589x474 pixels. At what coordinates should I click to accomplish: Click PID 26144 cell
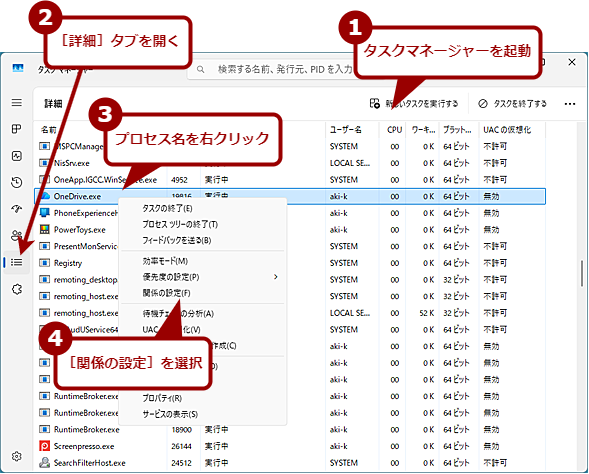[x=181, y=446]
